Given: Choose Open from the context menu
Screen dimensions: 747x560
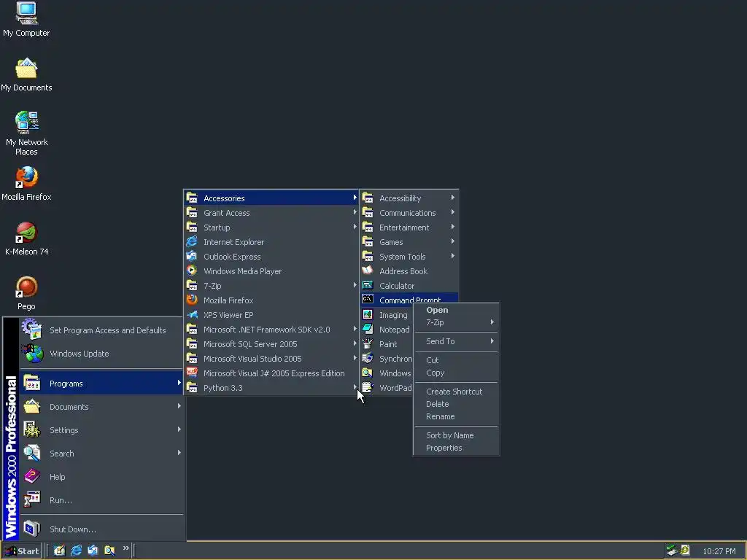Looking at the screenshot, I should click(x=456, y=310).
